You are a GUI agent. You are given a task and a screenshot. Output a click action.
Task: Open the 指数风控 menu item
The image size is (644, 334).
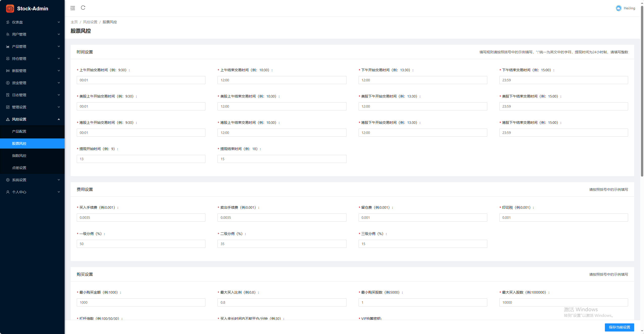tap(19, 156)
